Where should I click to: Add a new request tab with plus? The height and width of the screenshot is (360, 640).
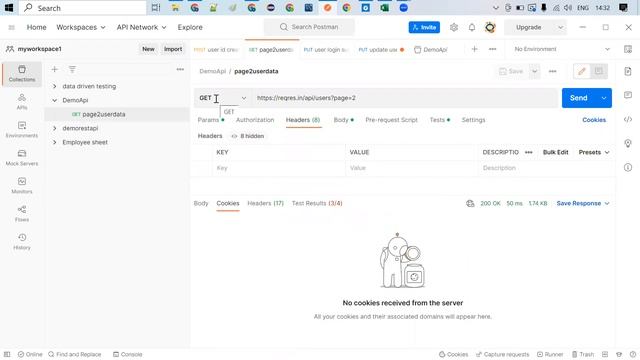coord(474,49)
